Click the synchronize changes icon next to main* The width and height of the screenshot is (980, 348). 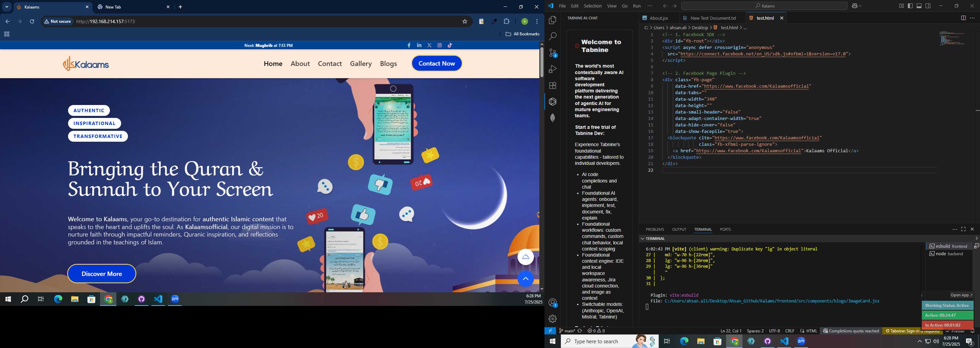click(x=580, y=331)
